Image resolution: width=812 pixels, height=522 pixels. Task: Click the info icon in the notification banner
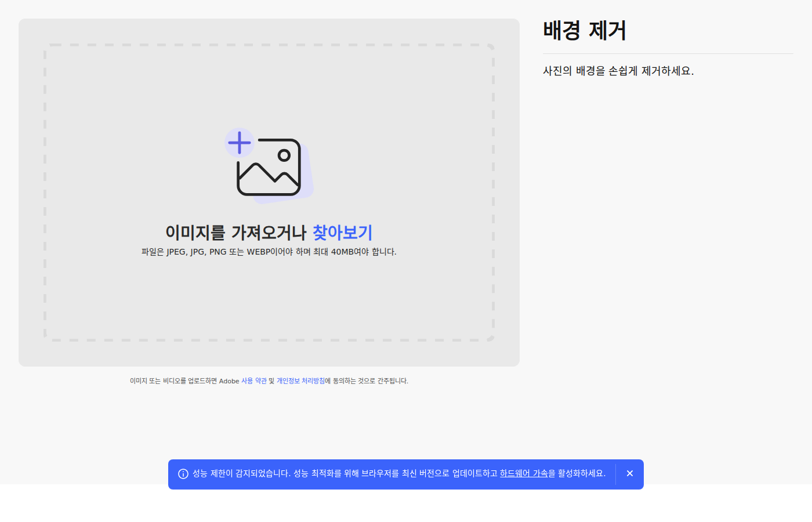coord(184,474)
